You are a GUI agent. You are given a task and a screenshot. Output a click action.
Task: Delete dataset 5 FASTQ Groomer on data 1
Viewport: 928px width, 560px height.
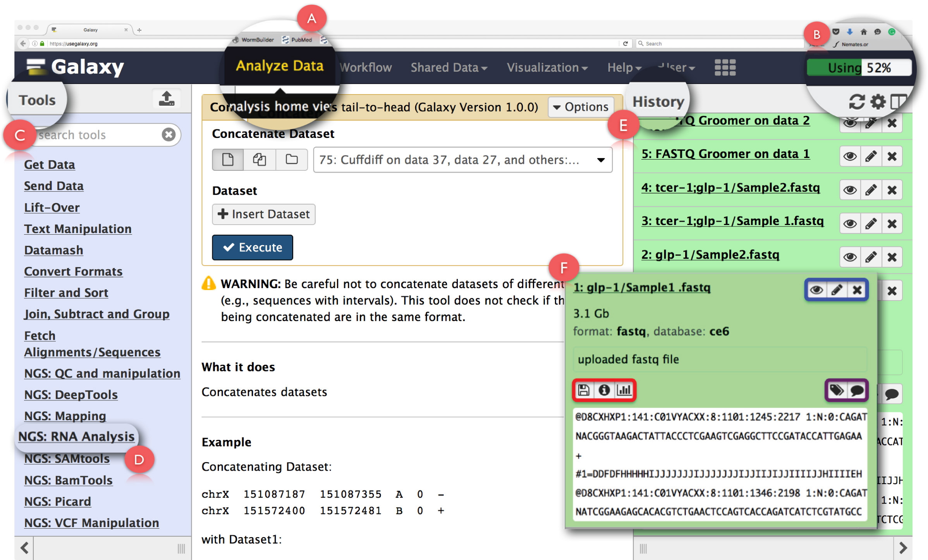click(x=892, y=156)
